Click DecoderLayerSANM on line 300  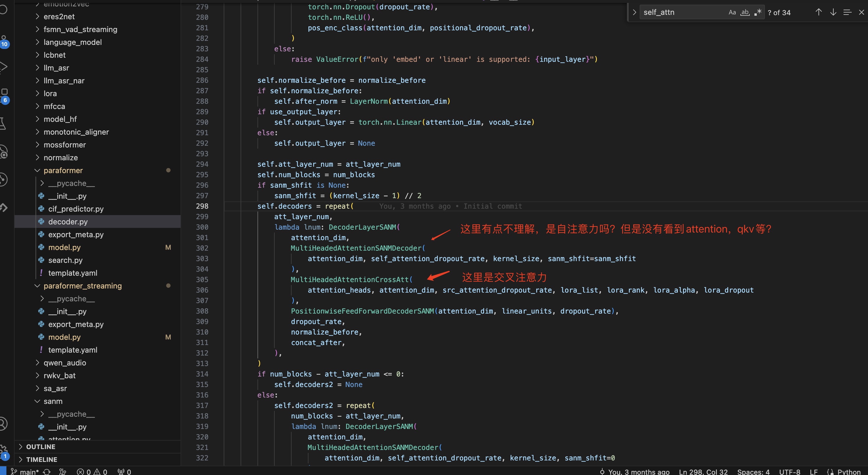click(x=363, y=227)
